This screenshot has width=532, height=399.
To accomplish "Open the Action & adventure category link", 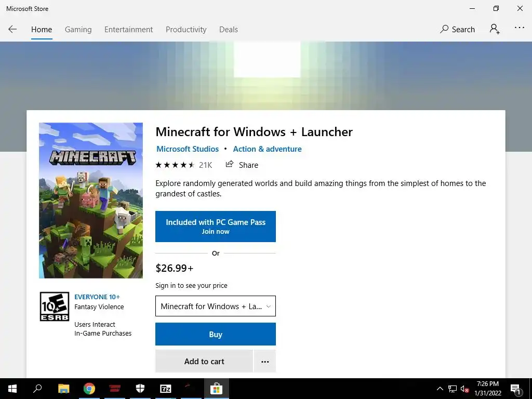I will [x=267, y=149].
